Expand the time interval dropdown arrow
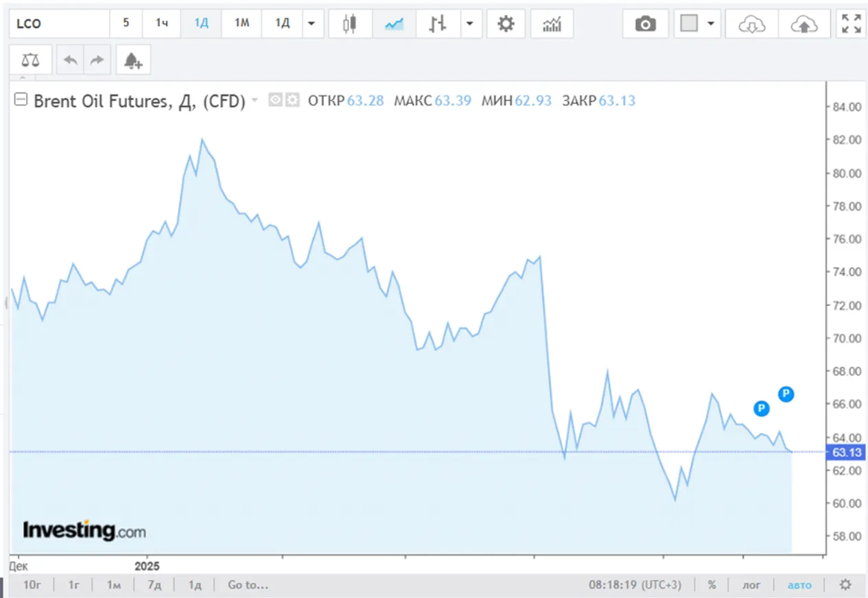Image resolution: width=868 pixels, height=598 pixels. pos(312,24)
